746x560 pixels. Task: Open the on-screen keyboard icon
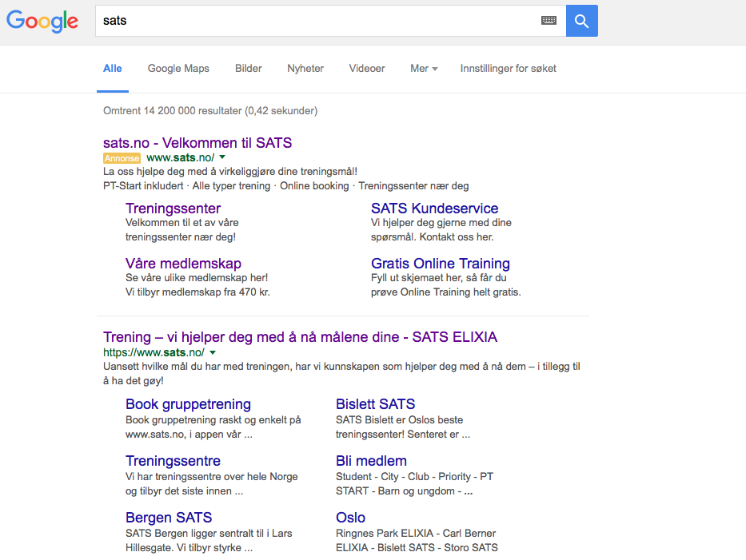[549, 21]
